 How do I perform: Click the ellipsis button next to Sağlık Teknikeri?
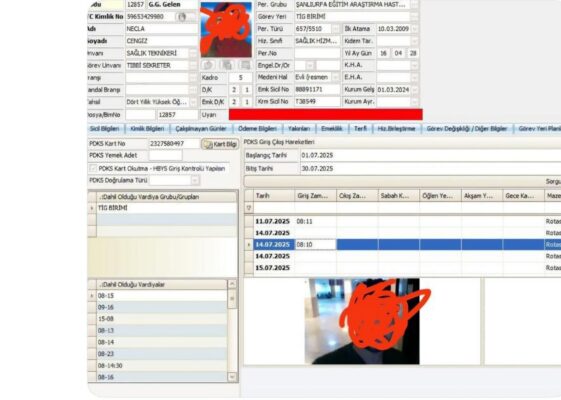[x=193, y=53]
